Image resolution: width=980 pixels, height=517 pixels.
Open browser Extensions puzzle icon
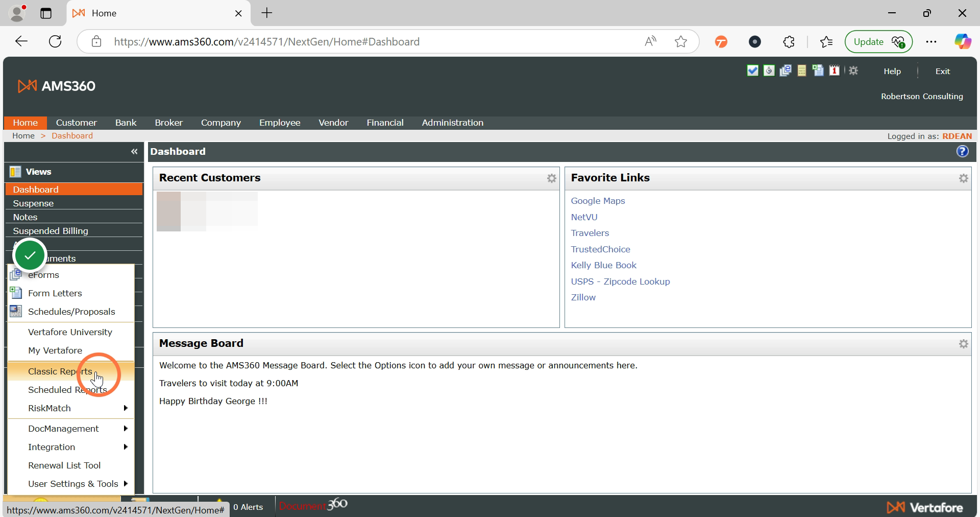coord(789,41)
